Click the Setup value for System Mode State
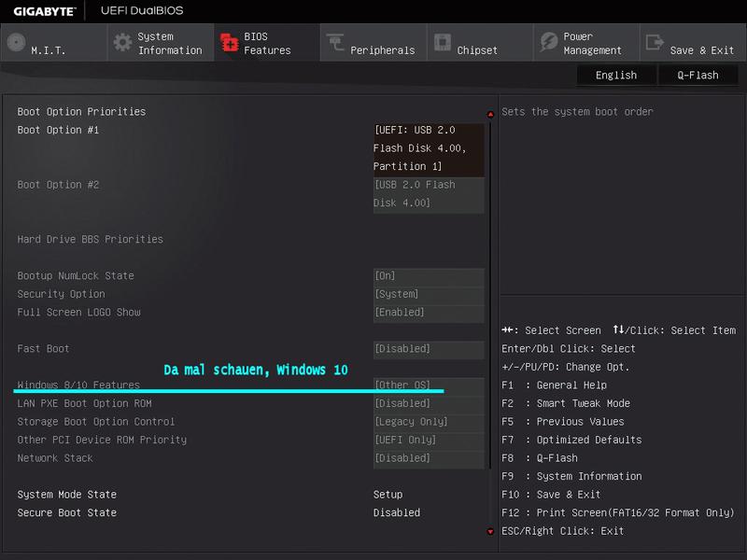 pyautogui.click(x=388, y=495)
